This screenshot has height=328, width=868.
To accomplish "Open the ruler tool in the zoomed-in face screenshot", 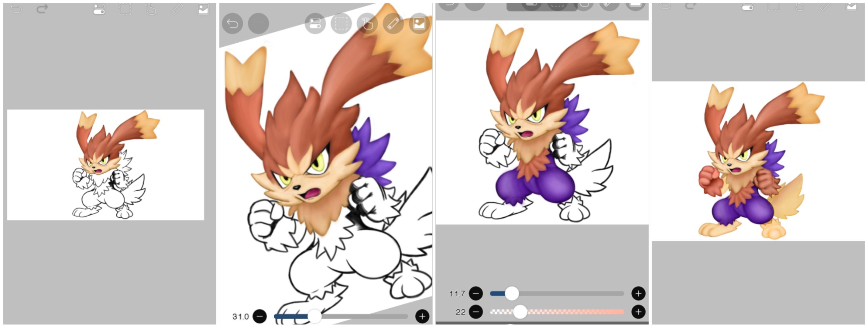I will (x=393, y=24).
